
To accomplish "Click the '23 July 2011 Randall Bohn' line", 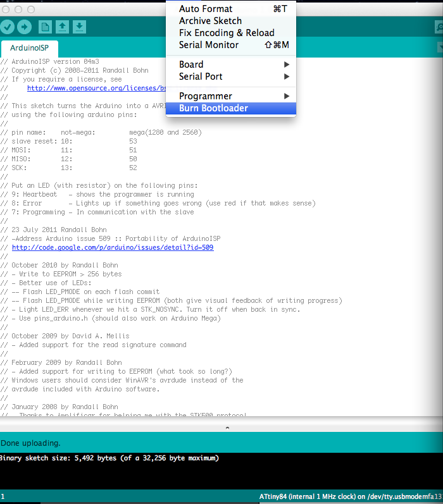I will 54,230.
